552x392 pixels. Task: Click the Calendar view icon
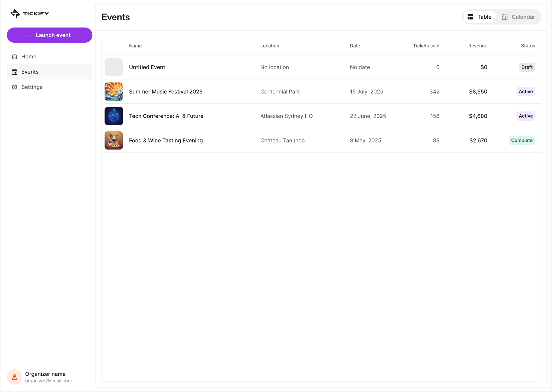tap(504, 17)
